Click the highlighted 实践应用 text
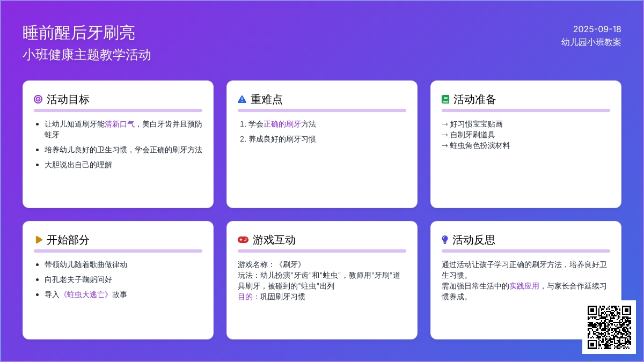 coord(524,286)
